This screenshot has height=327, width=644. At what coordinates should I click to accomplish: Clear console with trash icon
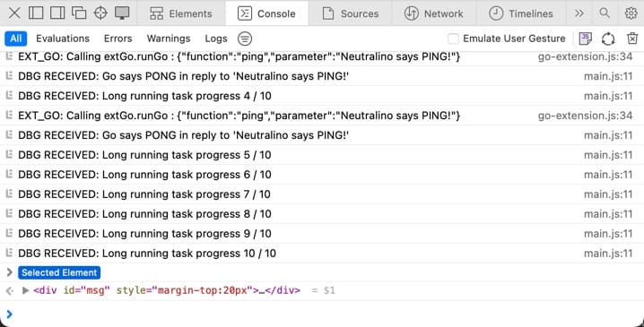point(632,39)
